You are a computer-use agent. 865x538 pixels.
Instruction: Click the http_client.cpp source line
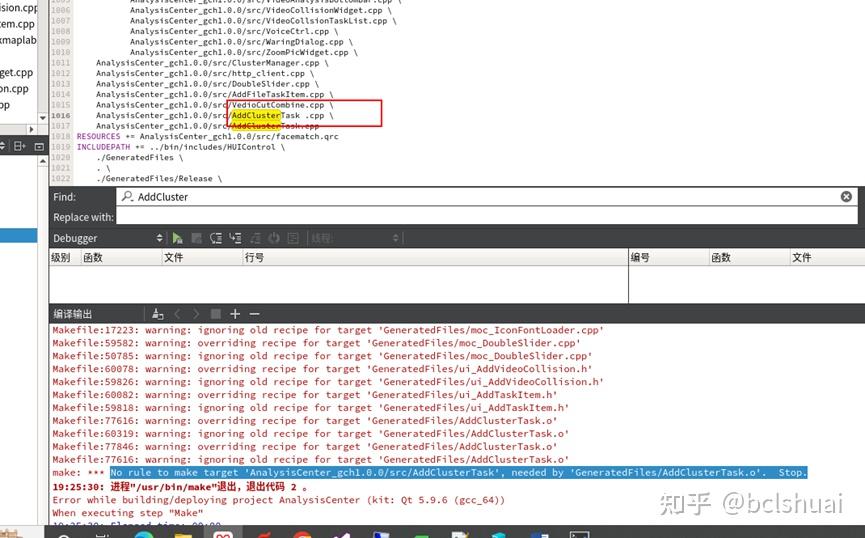[x=205, y=73]
